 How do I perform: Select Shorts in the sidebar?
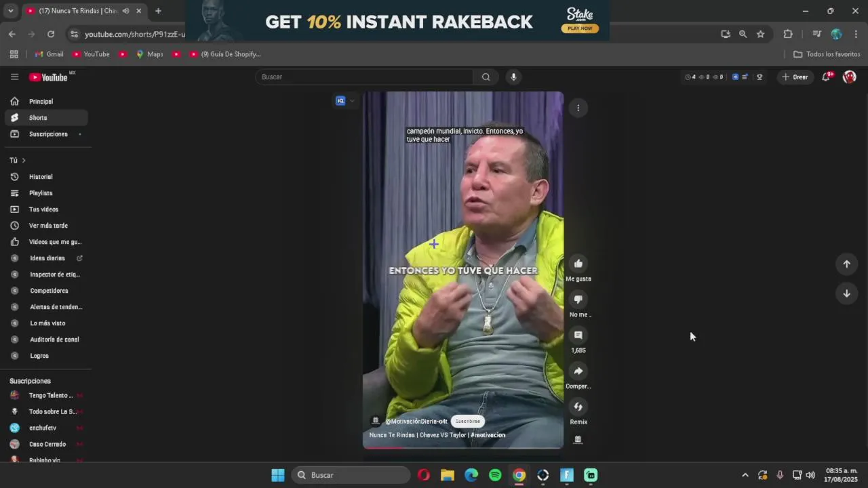point(46,118)
